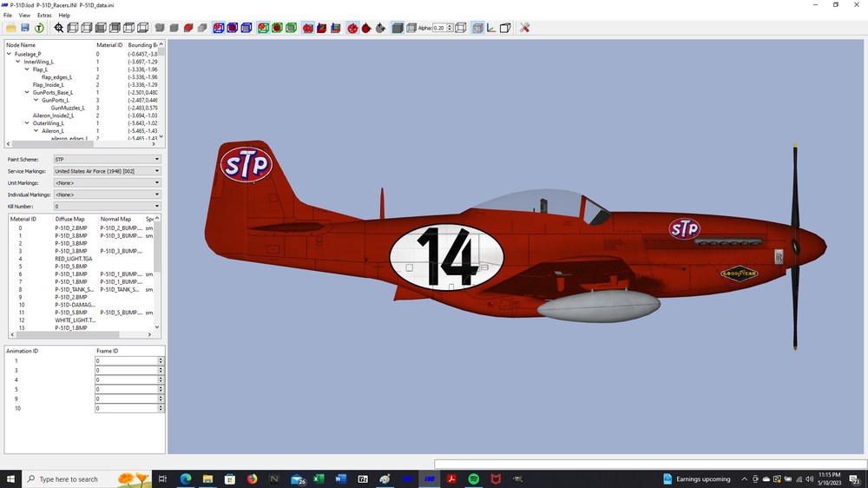Select the Aileron_Inside2_L tree node
868x488 pixels.
click(x=53, y=115)
